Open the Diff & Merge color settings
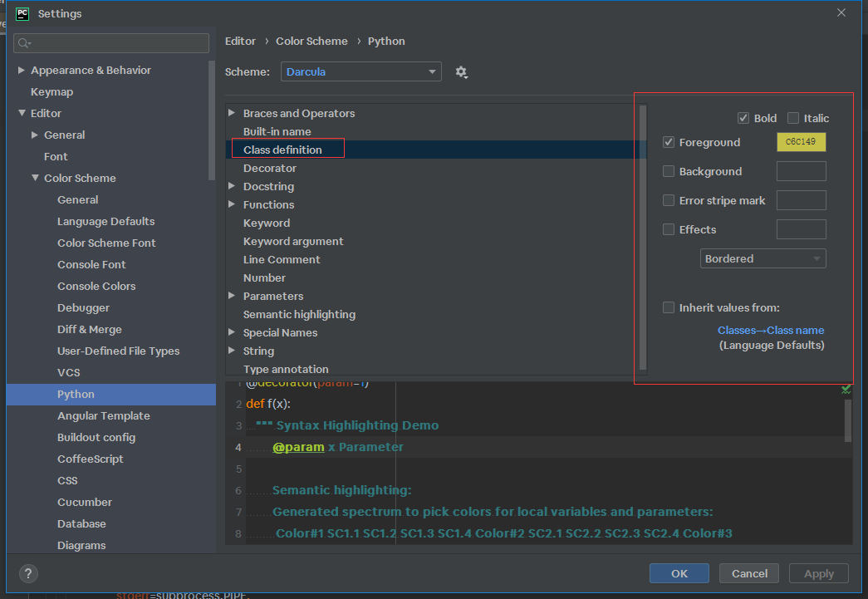Screen dimensions: 868x599 (89, 329)
